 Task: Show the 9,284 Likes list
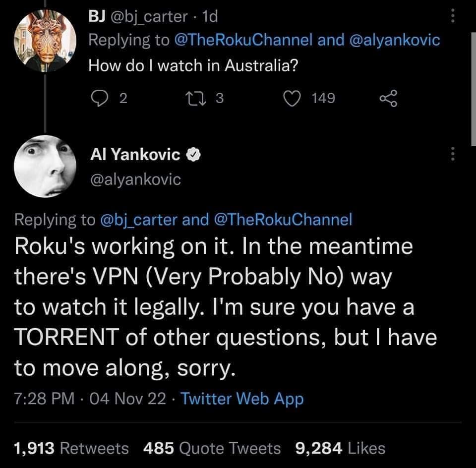(340, 448)
